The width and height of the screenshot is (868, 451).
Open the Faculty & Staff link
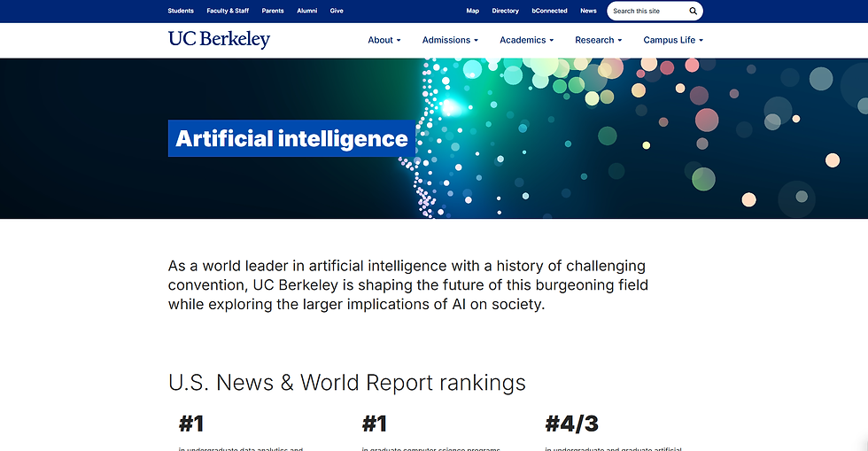click(228, 11)
